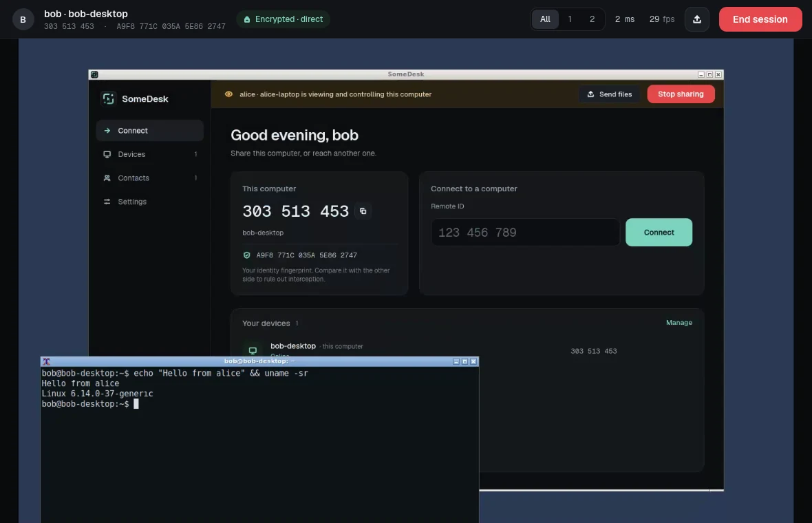The width and height of the screenshot is (812, 523).
Task: Click "Hello from alice" output in the terminal
Action: [81, 384]
